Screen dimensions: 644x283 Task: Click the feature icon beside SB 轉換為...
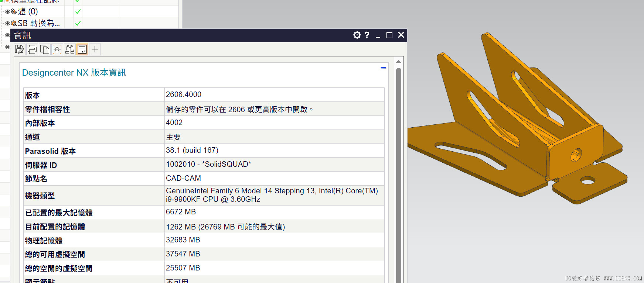(x=14, y=23)
